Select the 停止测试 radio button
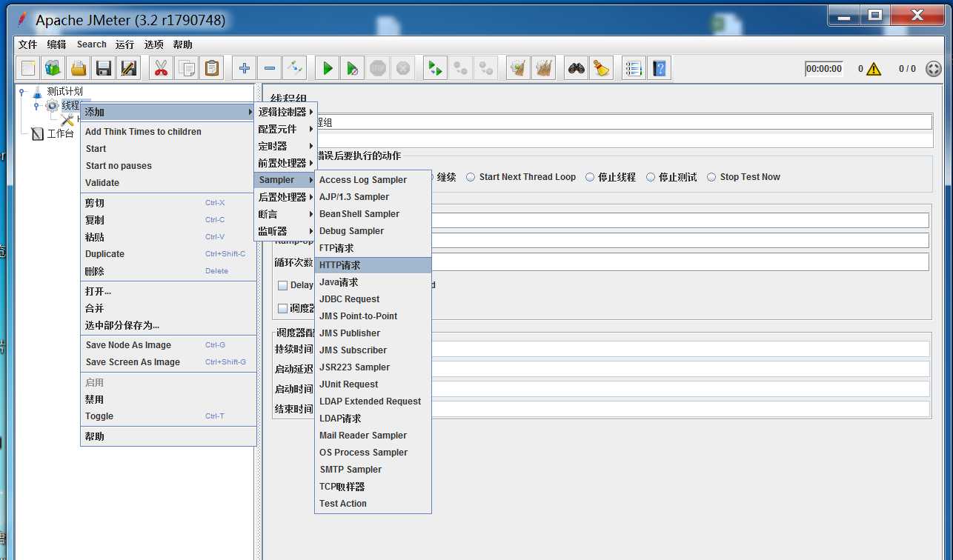The image size is (953, 560). pos(651,177)
